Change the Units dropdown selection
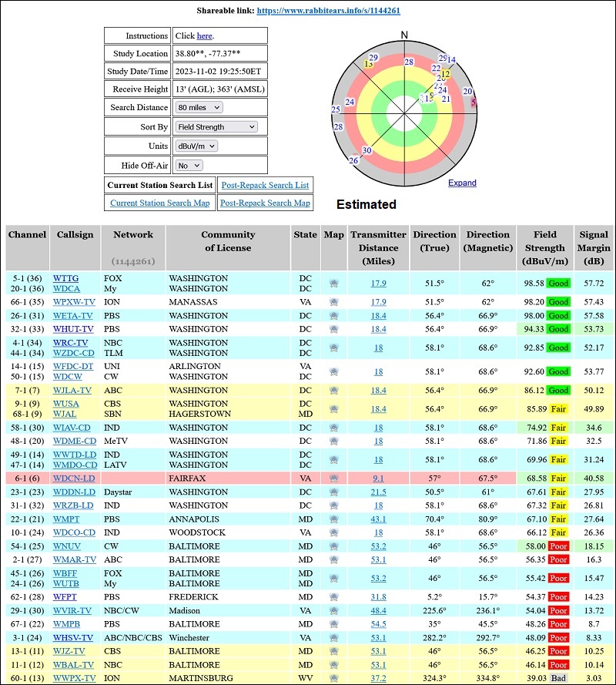Screen dimensions: 616x685 (x=196, y=146)
